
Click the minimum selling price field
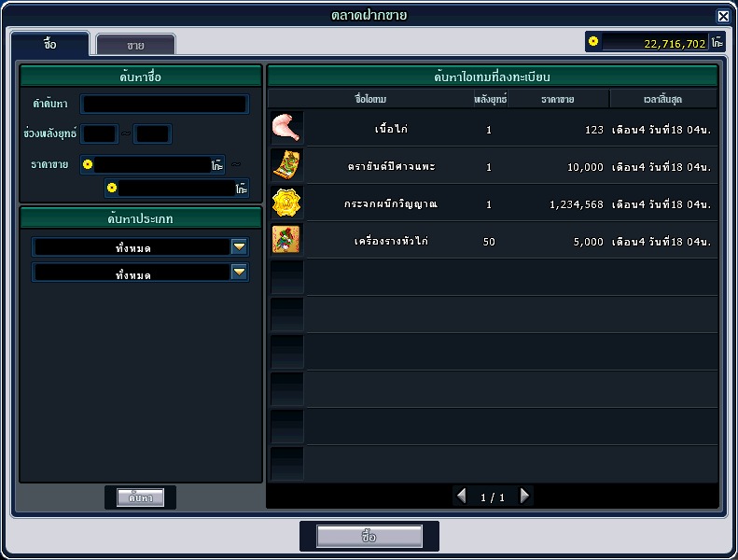[152, 164]
